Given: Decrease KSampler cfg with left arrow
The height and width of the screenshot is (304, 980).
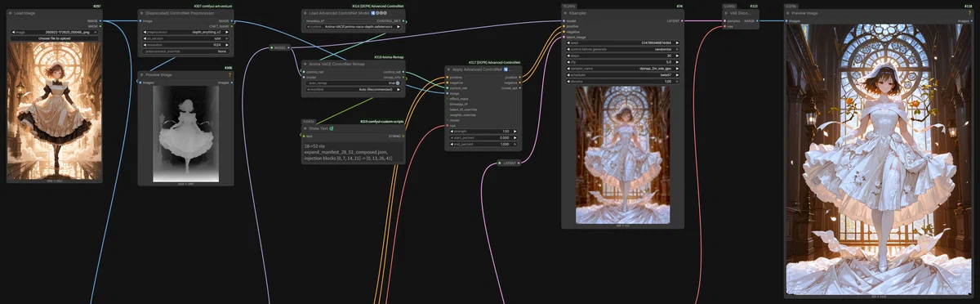Looking at the screenshot, I should [x=568, y=62].
